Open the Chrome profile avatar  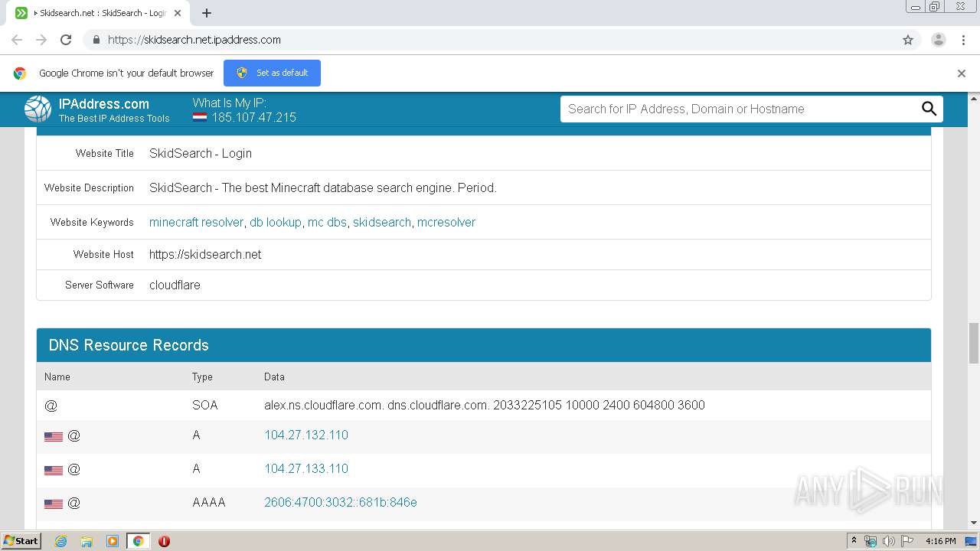click(939, 40)
